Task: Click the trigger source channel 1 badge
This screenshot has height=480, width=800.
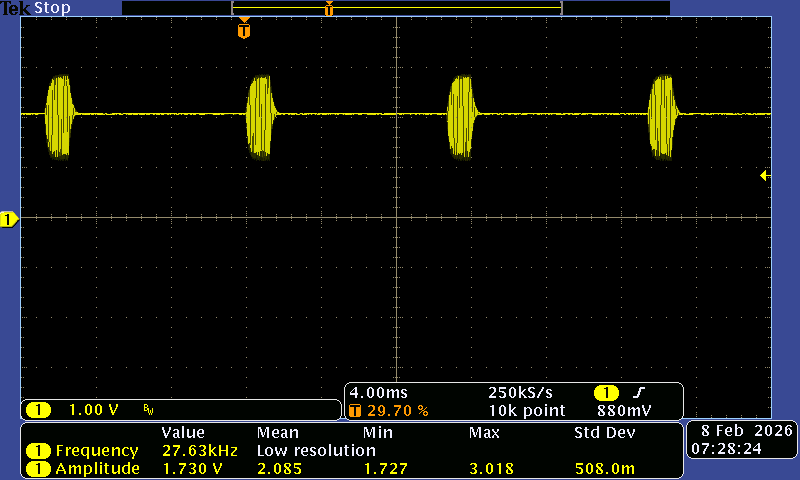Action: (x=606, y=393)
